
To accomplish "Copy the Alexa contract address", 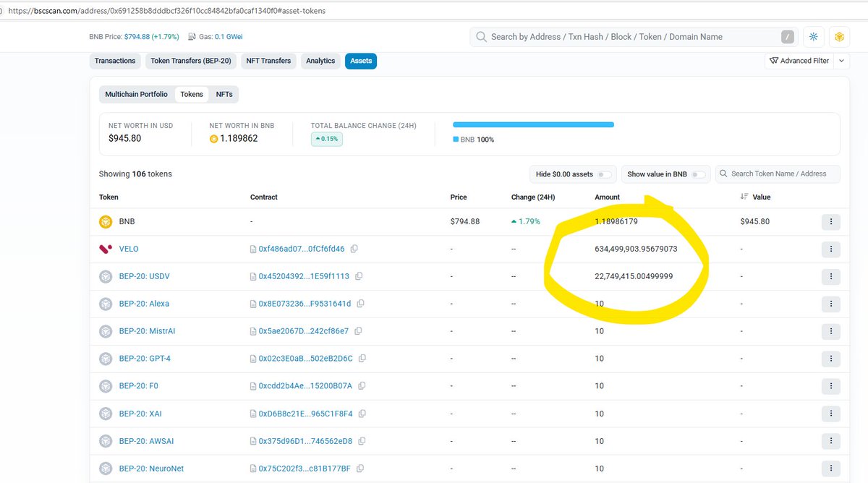I will (x=360, y=304).
